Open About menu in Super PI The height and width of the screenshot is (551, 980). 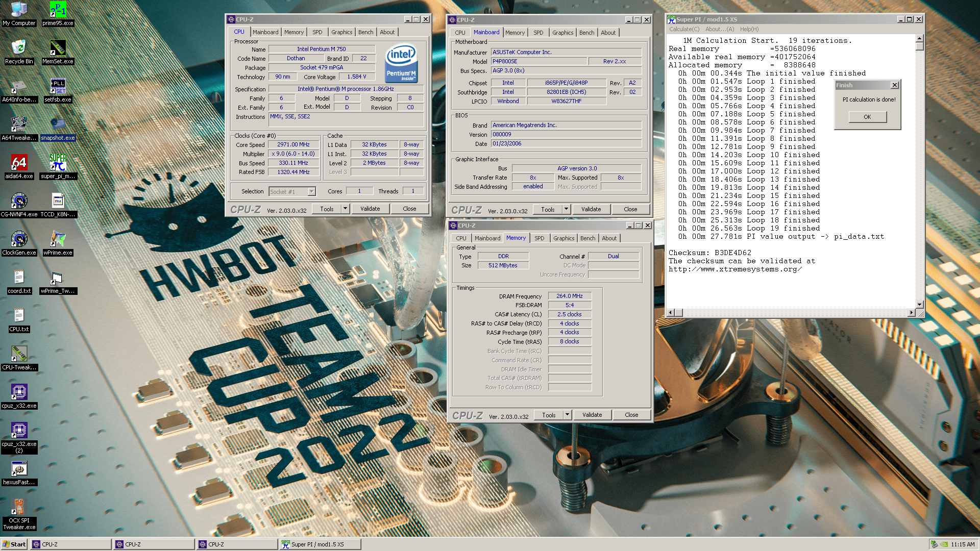[720, 29]
